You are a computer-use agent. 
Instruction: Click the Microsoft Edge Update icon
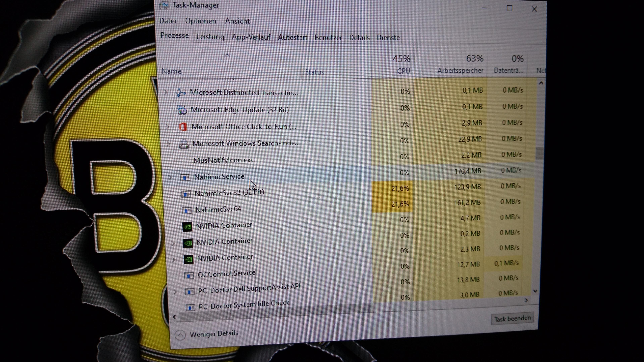click(x=182, y=110)
